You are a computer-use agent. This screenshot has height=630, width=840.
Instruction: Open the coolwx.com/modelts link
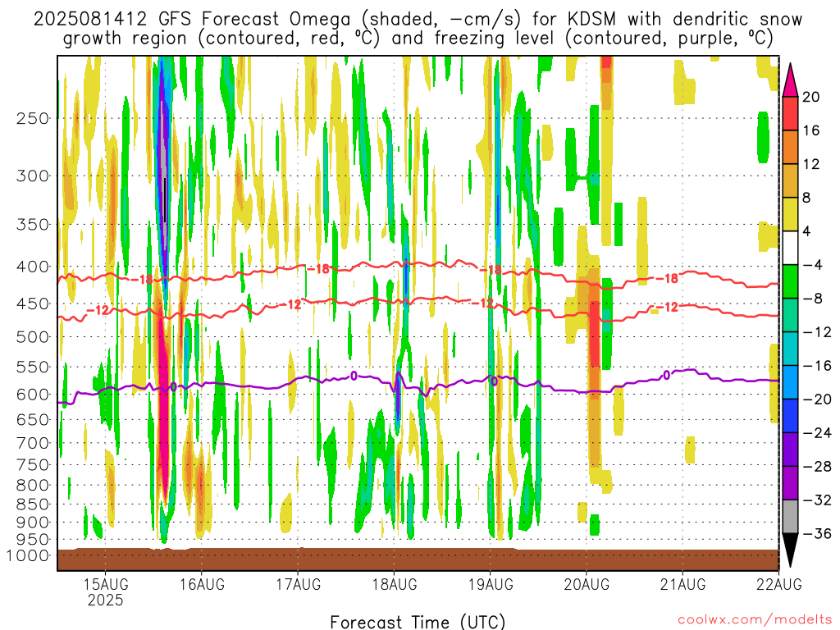tap(755, 620)
